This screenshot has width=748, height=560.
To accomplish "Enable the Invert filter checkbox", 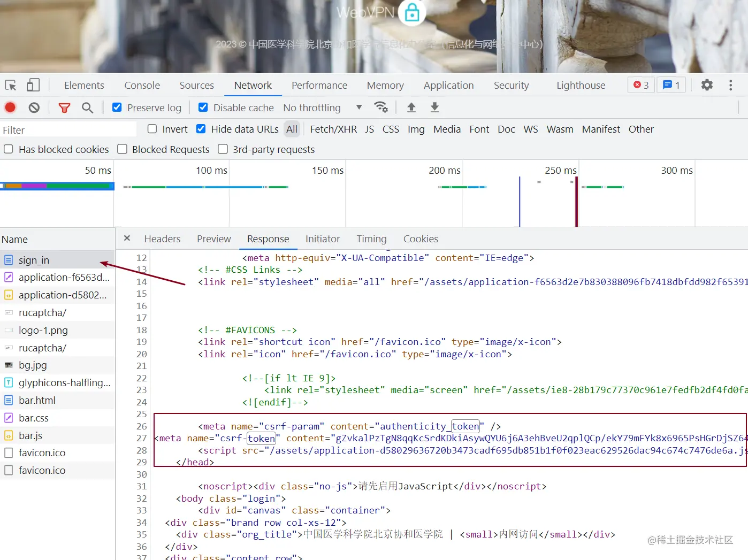I will pyautogui.click(x=152, y=128).
